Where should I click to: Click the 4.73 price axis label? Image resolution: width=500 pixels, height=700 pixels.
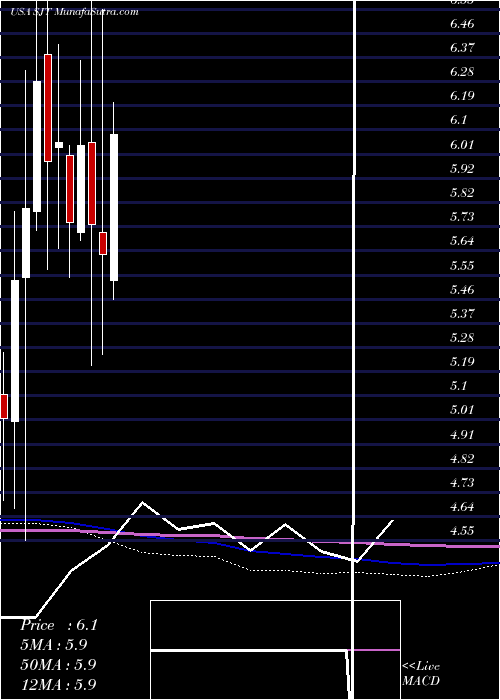tap(462, 483)
